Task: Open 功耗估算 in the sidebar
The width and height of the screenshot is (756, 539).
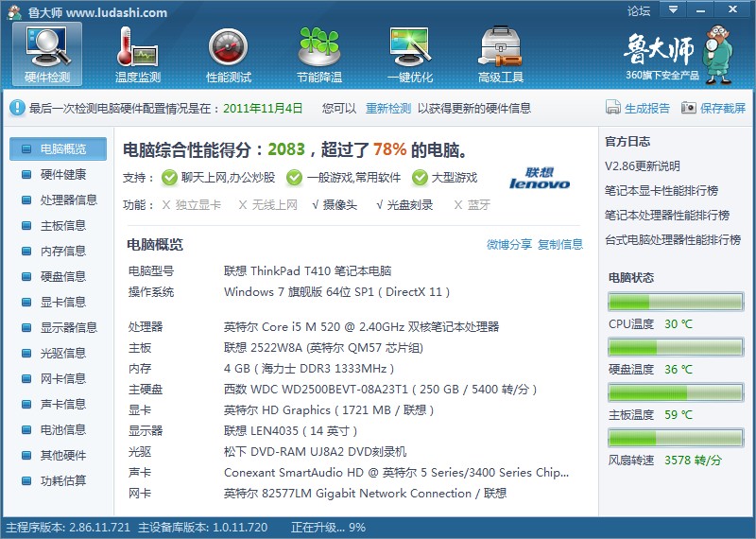Action: click(x=62, y=480)
